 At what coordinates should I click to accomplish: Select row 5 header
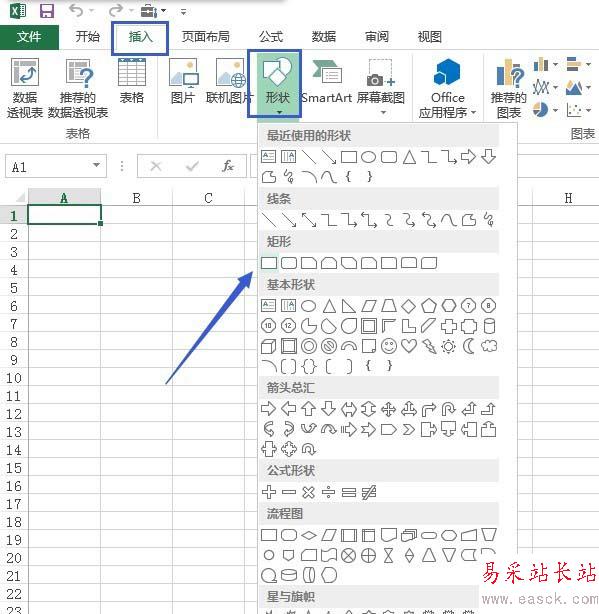(14, 288)
